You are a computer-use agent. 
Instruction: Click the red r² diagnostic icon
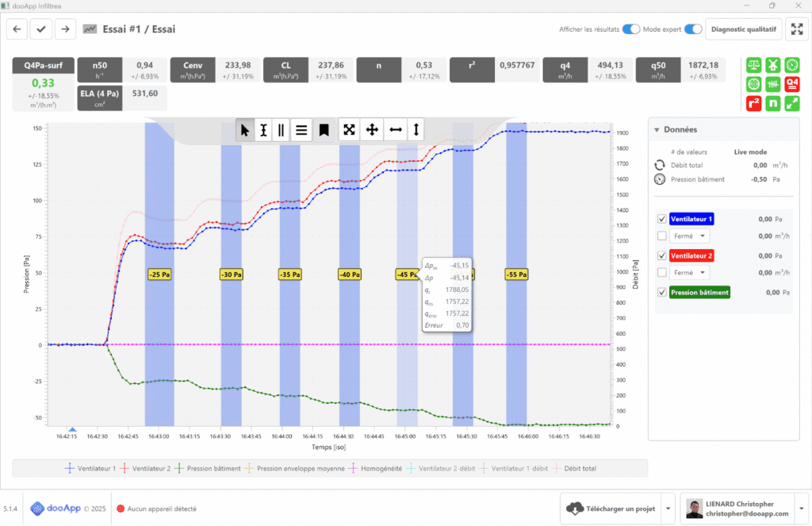[753, 103]
